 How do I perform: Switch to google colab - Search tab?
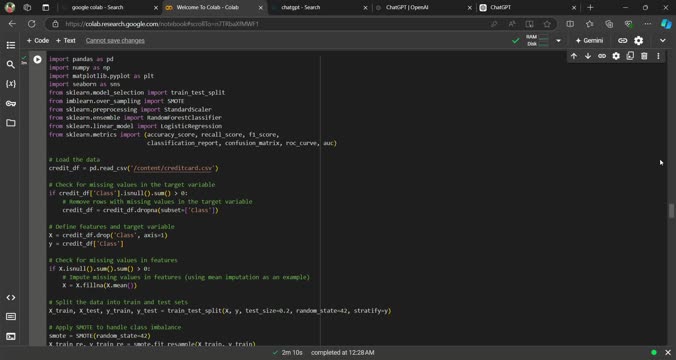pyautogui.click(x=110, y=7)
